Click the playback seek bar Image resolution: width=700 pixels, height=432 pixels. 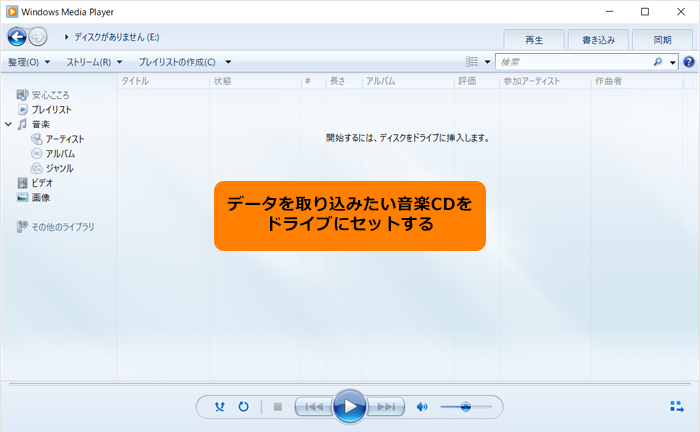[x=350, y=384]
